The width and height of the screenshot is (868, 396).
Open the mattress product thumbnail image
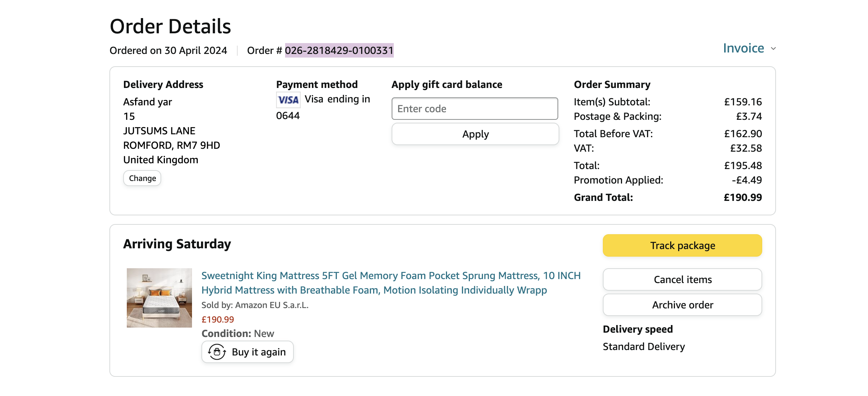tap(159, 298)
